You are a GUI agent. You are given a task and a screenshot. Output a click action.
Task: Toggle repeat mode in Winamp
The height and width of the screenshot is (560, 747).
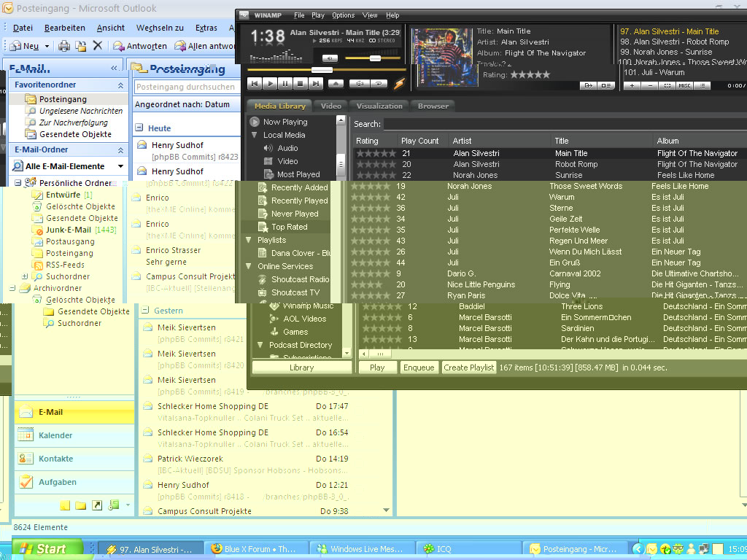coord(379,84)
